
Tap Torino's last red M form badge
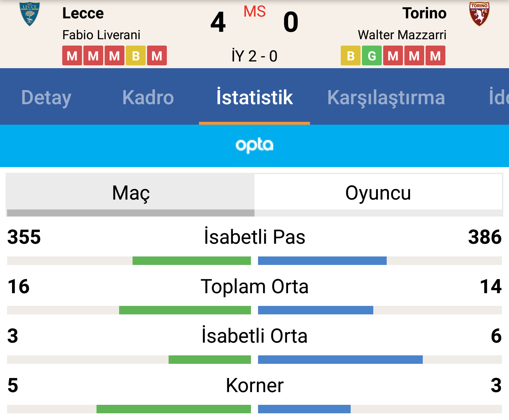[435, 56]
